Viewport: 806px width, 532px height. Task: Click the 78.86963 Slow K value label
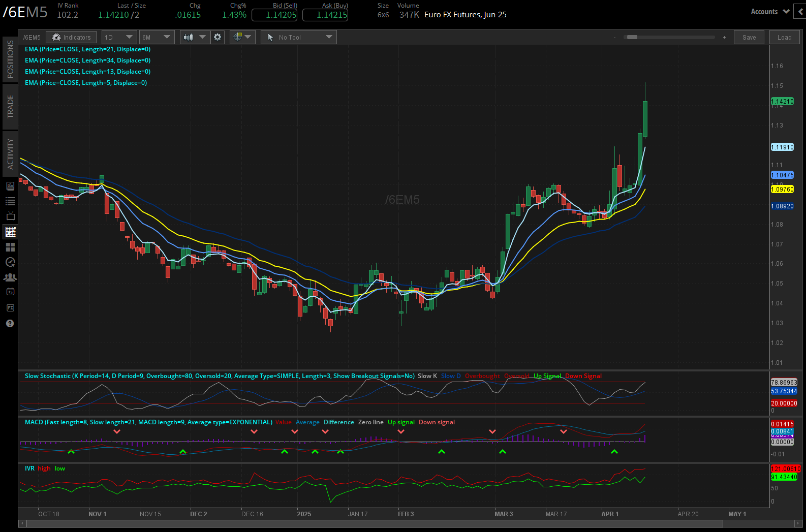784,383
